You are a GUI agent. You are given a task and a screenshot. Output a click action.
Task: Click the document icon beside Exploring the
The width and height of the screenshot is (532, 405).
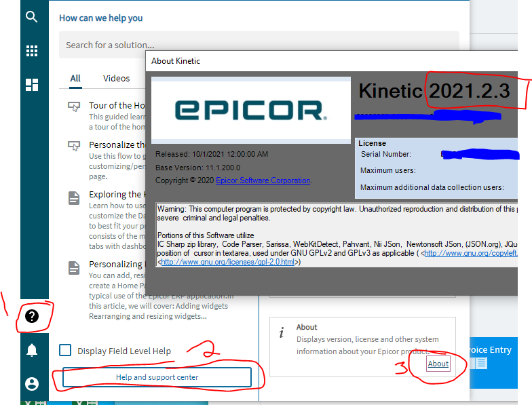click(74, 198)
